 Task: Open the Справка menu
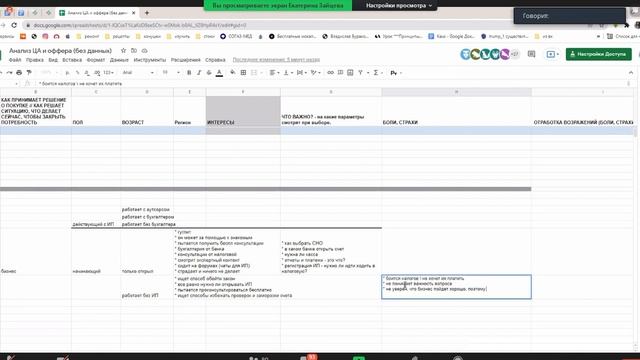[x=215, y=60]
